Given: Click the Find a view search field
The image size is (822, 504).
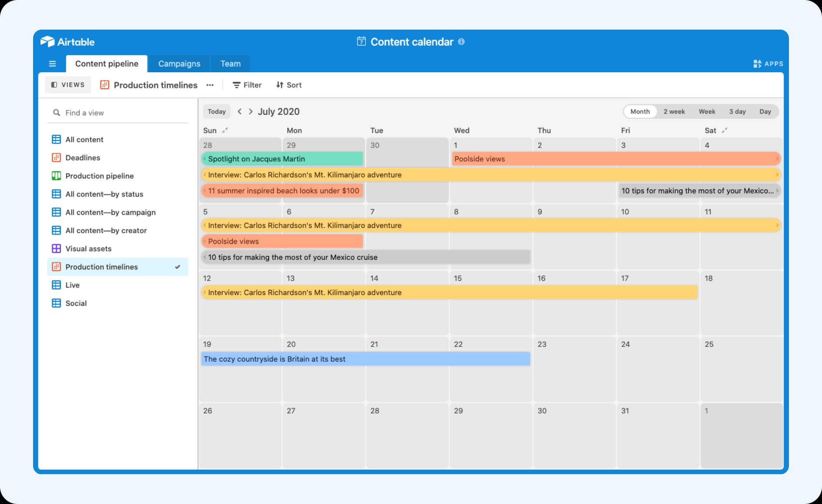Looking at the screenshot, I should (x=118, y=113).
